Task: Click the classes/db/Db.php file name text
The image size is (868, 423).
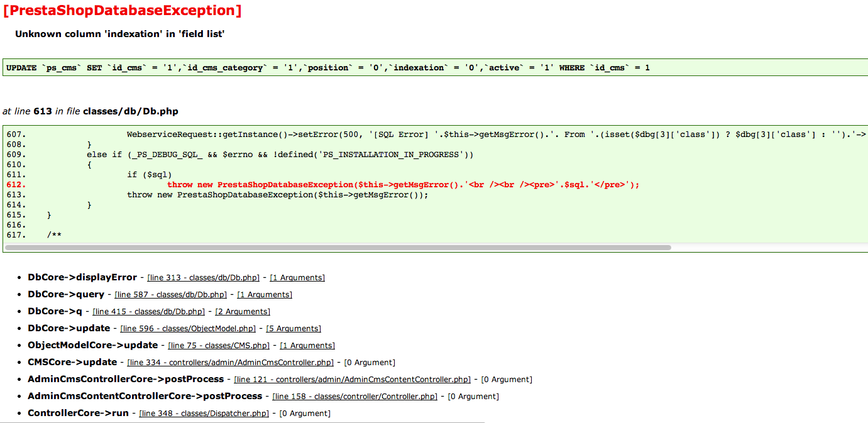Action: tap(131, 111)
